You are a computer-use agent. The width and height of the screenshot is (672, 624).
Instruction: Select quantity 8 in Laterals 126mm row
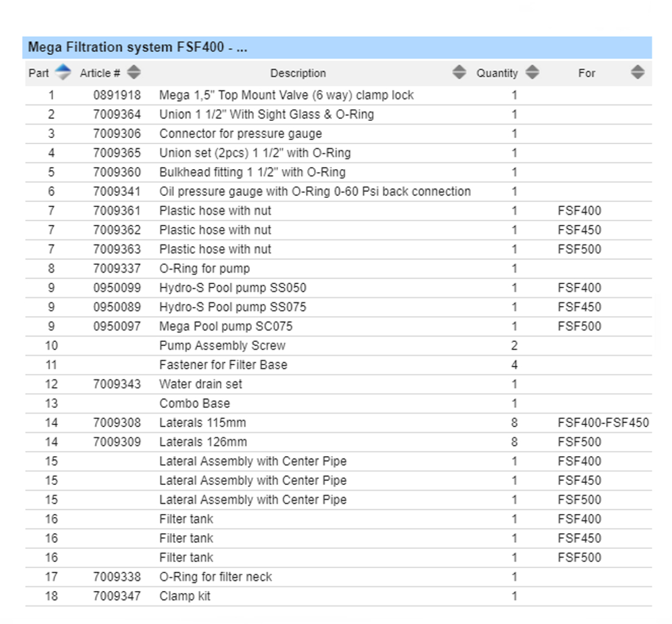click(x=514, y=442)
